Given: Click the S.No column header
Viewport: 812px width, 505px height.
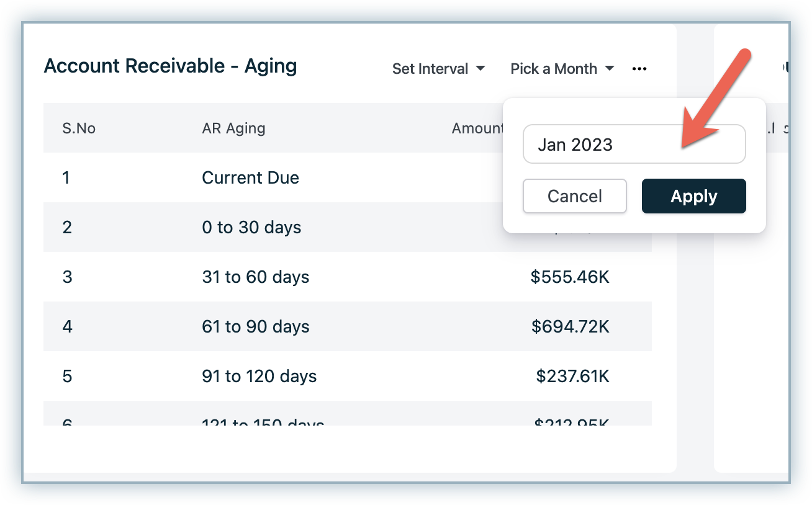Looking at the screenshot, I should (x=79, y=128).
